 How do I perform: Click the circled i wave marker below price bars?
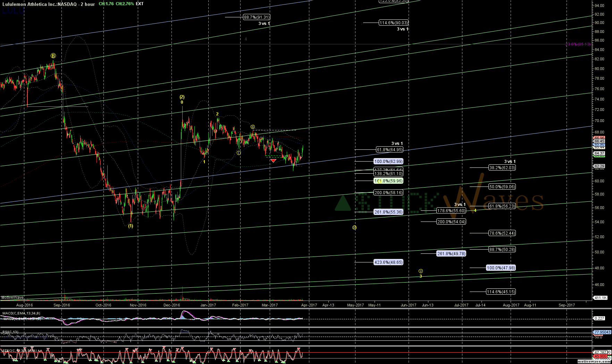tap(239, 153)
